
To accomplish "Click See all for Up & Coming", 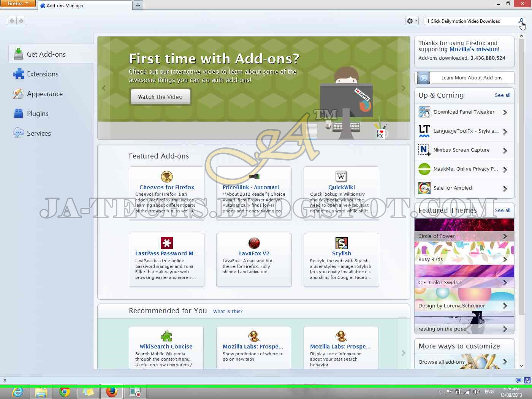I will 502,95.
